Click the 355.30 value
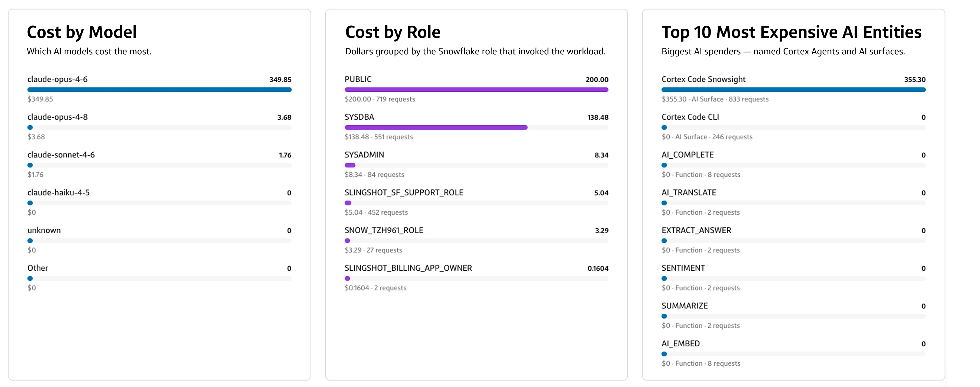The image size is (980, 387). click(x=915, y=80)
